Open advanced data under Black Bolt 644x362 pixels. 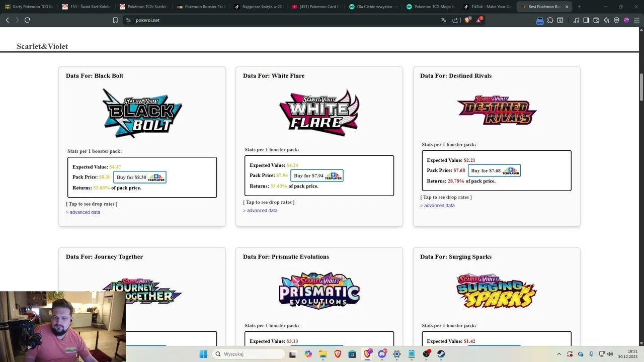point(83,212)
